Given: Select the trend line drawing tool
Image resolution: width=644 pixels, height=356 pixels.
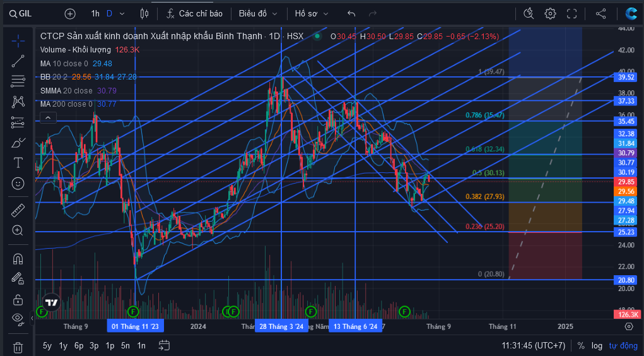Looking at the screenshot, I should tap(18, 61).
